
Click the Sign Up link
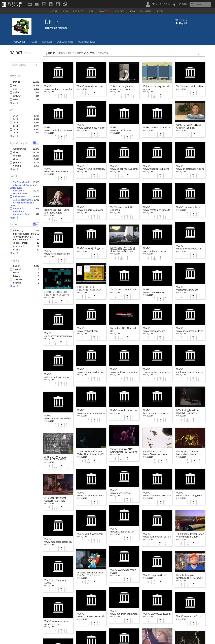coord(156,4)
